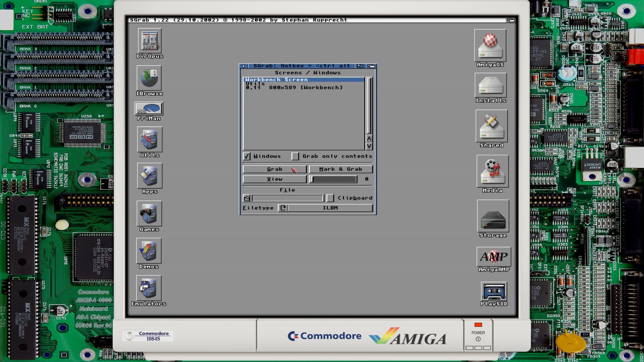Click the file requester icon beside File field

tap(247, 198)
